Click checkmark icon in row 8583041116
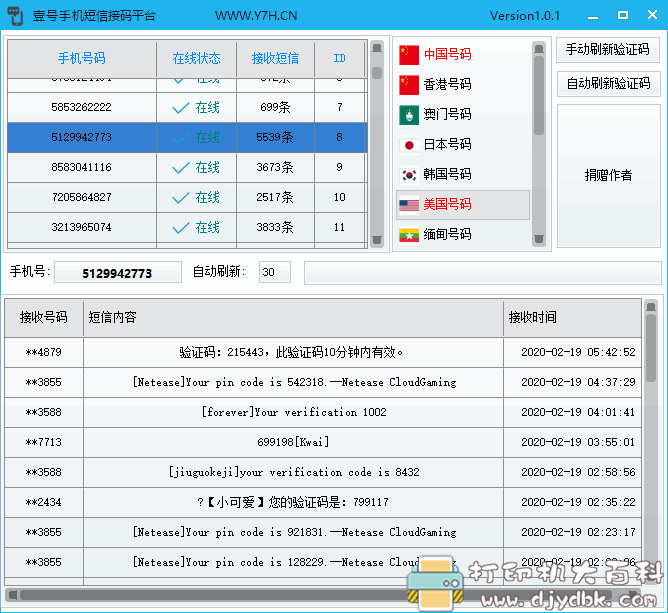This screenshot has height=613, width=668. (181, 167)
